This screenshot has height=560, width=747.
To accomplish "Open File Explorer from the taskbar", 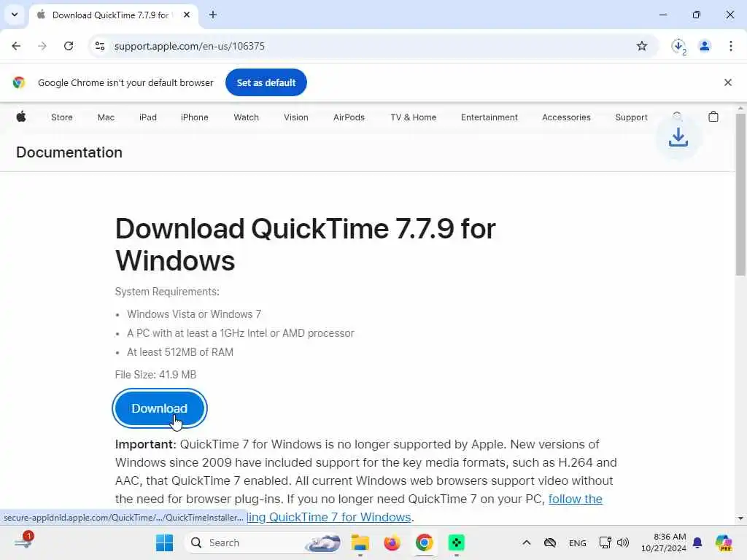I will pyautogui.click(x=360, y=542).
